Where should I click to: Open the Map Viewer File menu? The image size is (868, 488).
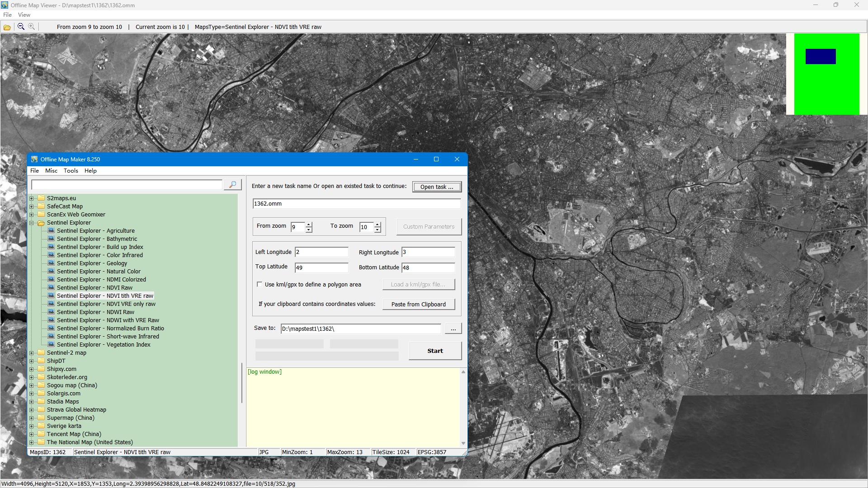(7, 14)
